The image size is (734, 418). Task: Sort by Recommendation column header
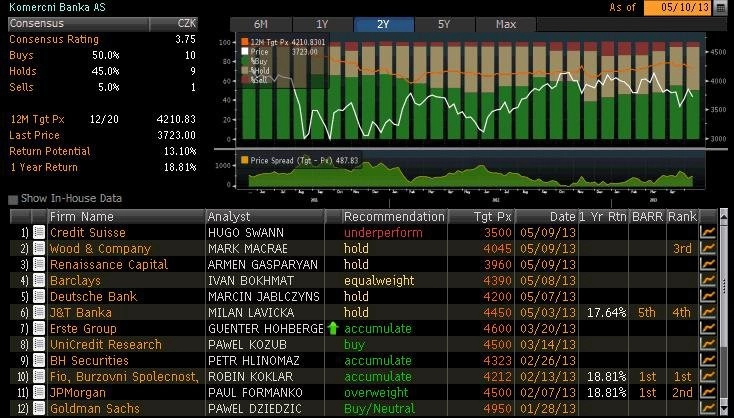[395, 216]
